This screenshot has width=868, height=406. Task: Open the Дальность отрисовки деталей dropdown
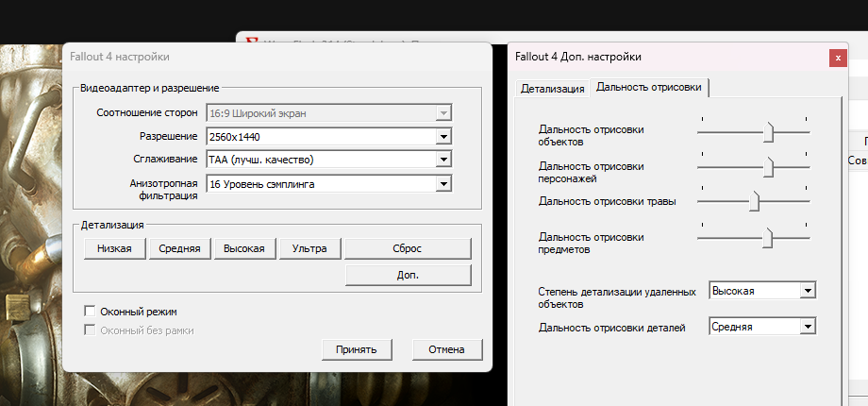click(807, 327)
